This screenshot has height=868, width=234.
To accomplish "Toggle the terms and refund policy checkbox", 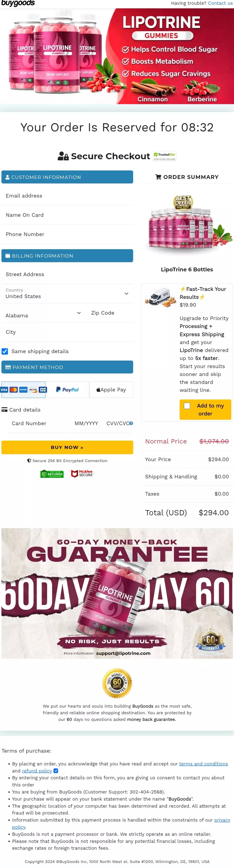I will pyautogui.click(x=56, y=771).
